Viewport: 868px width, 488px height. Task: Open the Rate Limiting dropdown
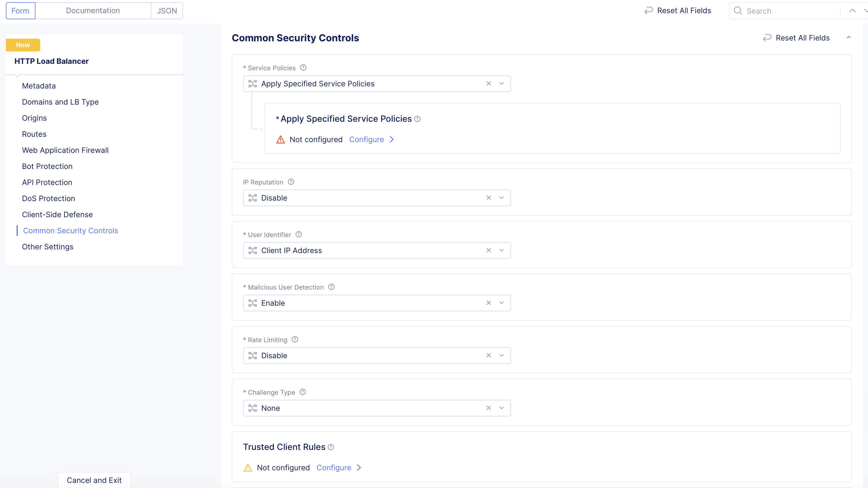point(501,355)
